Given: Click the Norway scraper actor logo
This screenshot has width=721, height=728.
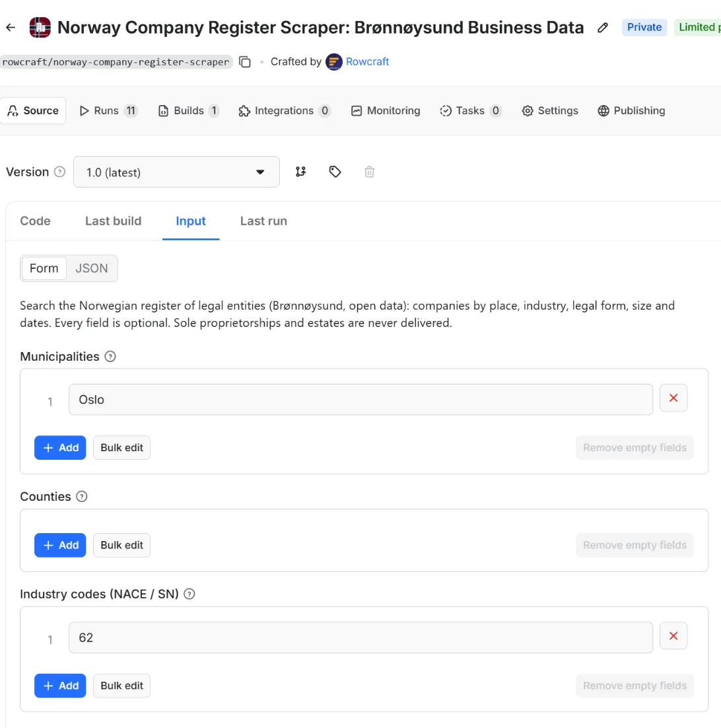Looking at the screenshot, I should (40, 27).
